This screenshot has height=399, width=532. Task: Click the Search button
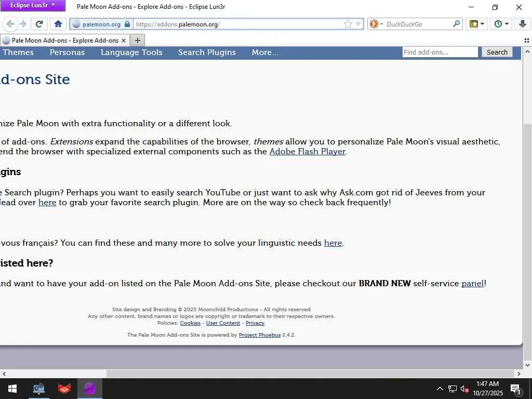497,52
